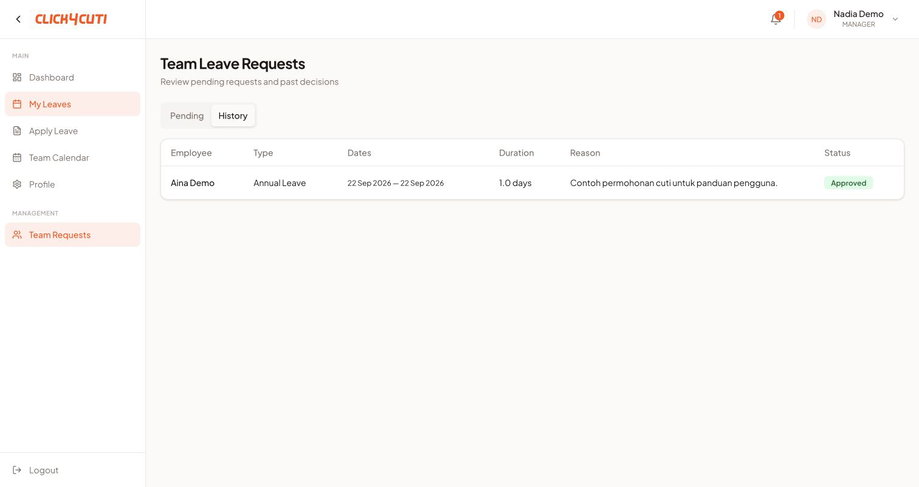This screenshot has width=919, height=487.
Task: Click the Contoh permohonan cuti reason text
Action: click(673, 183)
